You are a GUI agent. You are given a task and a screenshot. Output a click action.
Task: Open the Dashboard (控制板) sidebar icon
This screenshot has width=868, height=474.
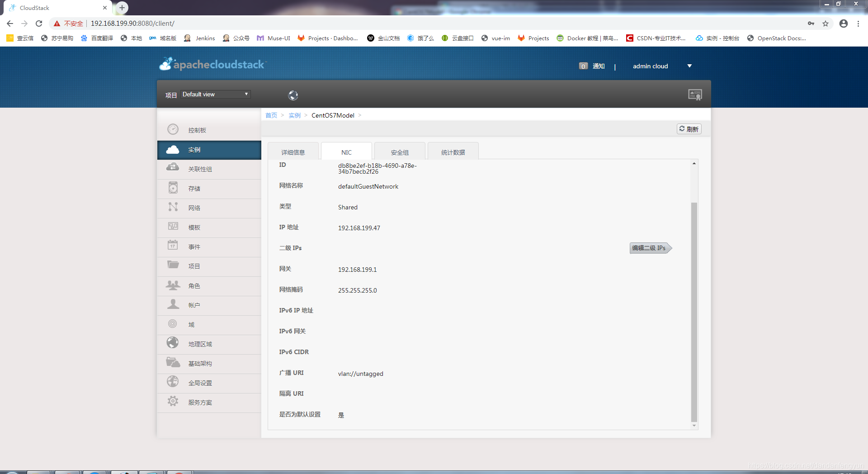pos(173,129)
